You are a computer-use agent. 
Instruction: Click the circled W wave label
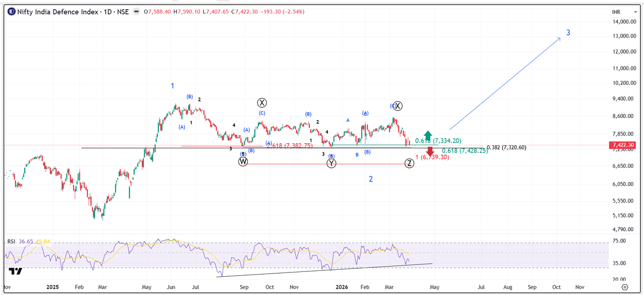coord(243,161)
